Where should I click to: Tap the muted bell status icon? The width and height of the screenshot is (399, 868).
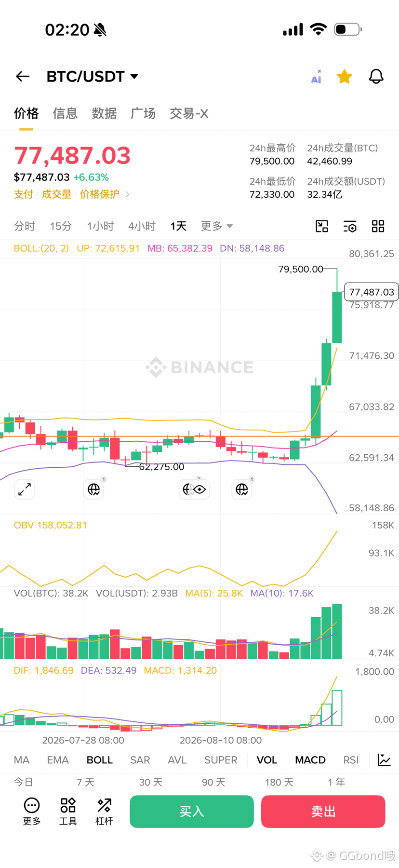pos(100,30)
